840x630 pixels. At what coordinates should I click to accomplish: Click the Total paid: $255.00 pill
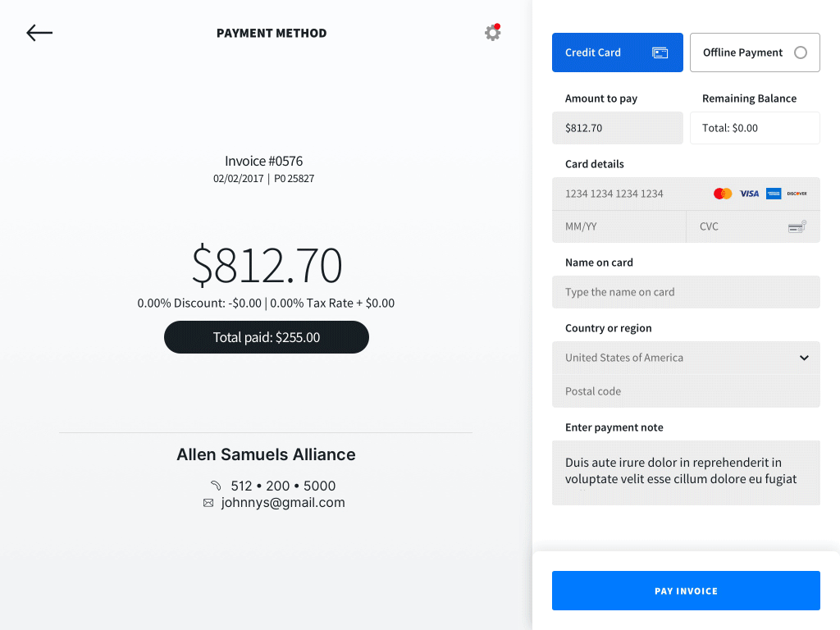pyautogui.click(x=267, y=337)
